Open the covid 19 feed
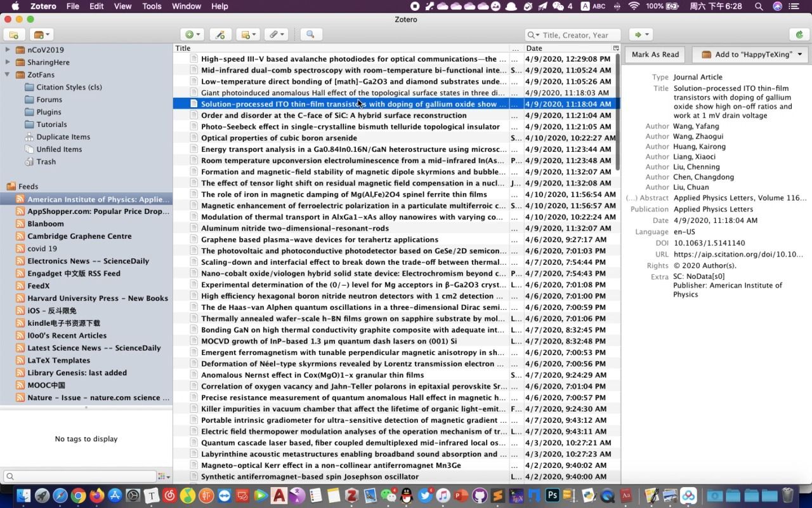 (x=42, y=248)
